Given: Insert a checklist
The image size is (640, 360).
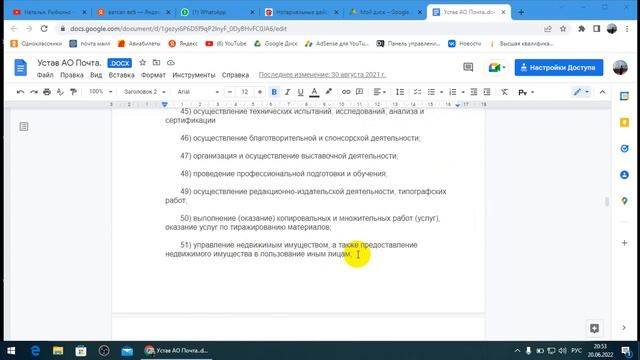Looking at the screenshot, I should (x=417, y=92).
